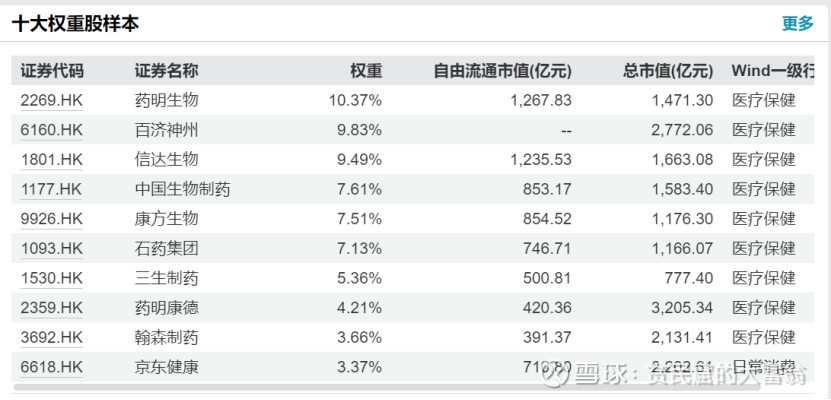Sort by 证券代码 column header
Screen dimensions: 831x400
(x=52, y=71)
